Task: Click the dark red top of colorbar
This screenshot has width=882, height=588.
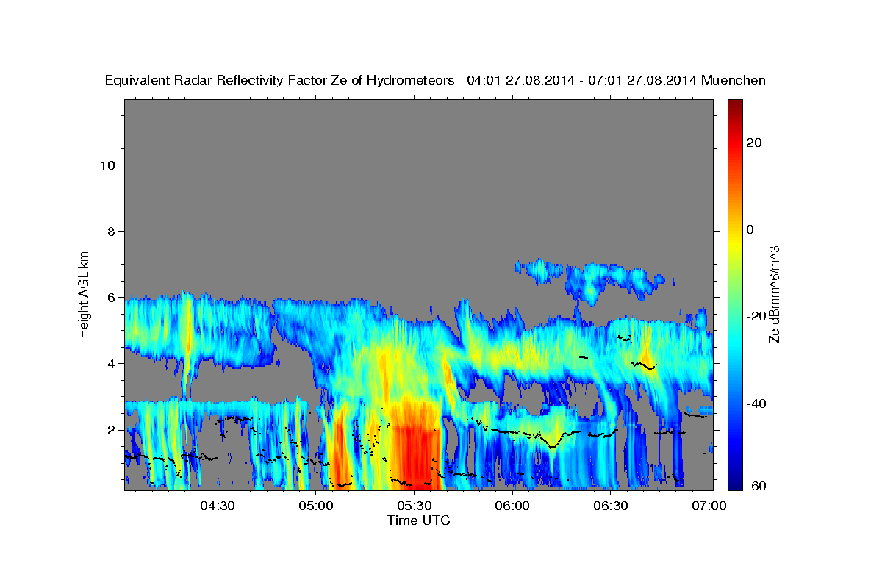Action: click(x=734, y=104)
